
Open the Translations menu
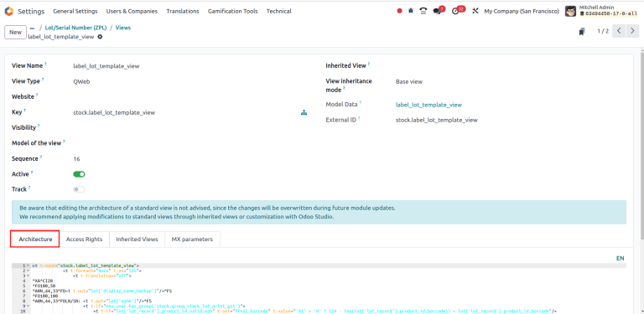pyautogui.click(x=183, y=11)
